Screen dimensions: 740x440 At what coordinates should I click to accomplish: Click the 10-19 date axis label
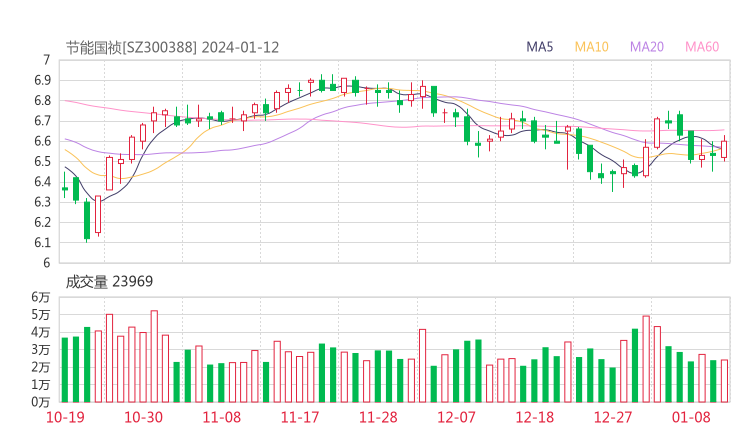[65, 417]
